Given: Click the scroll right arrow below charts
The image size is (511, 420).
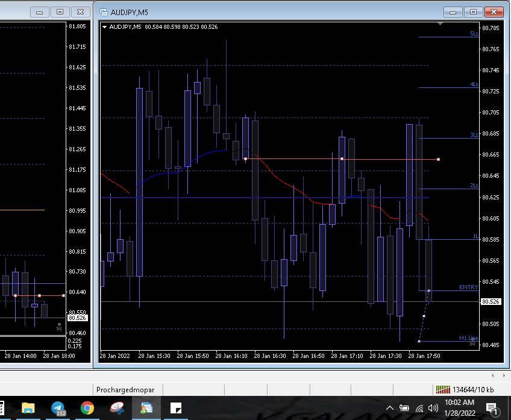Looking at the screenshot, I should [x=504, y=375].
